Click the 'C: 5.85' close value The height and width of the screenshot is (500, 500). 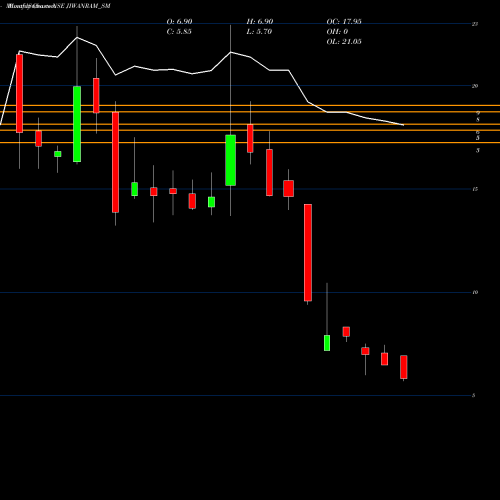click(179, 32)
